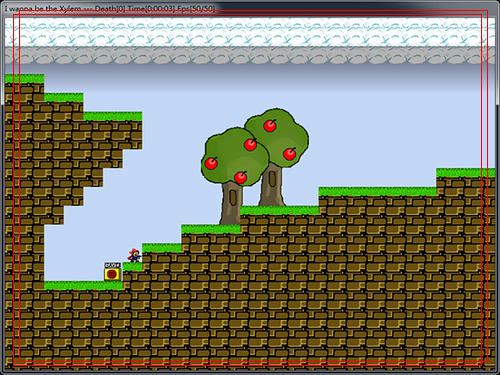The image size is (500, 375).
Task: Click the long grass ledge right of the trees
Action: point(378,192)
